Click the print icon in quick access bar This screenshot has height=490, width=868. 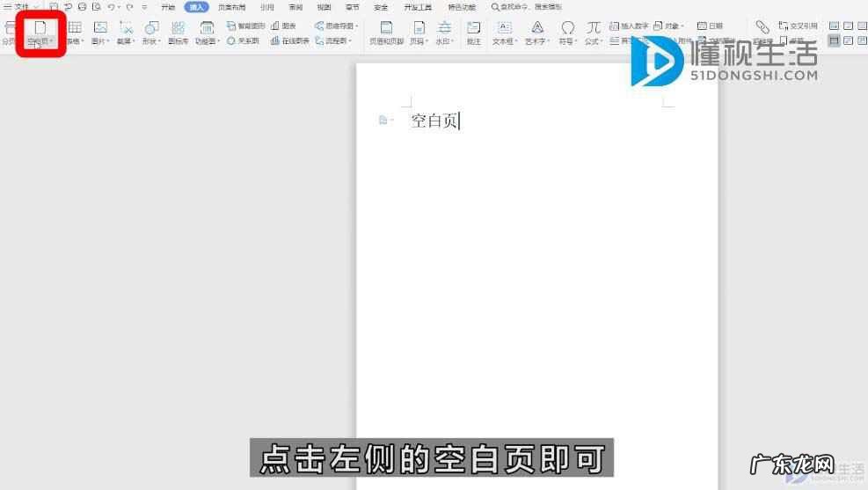pyautogui.click(x=83, y=7)
